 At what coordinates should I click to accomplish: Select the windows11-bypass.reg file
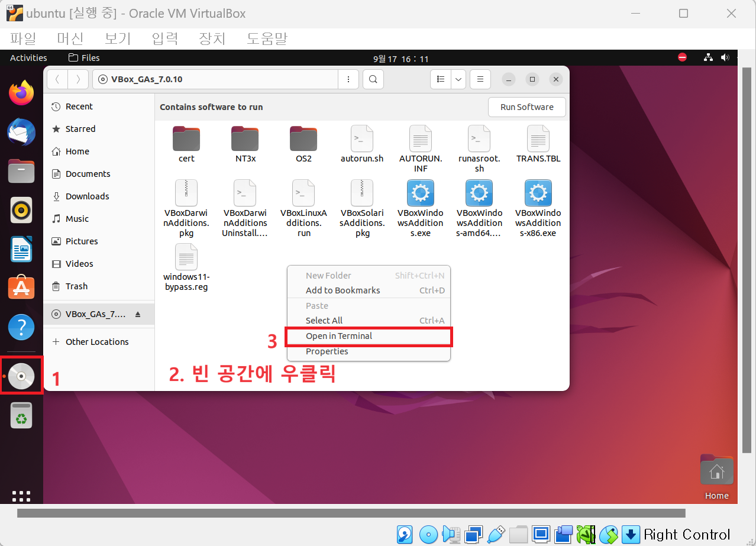pos(186,268)
